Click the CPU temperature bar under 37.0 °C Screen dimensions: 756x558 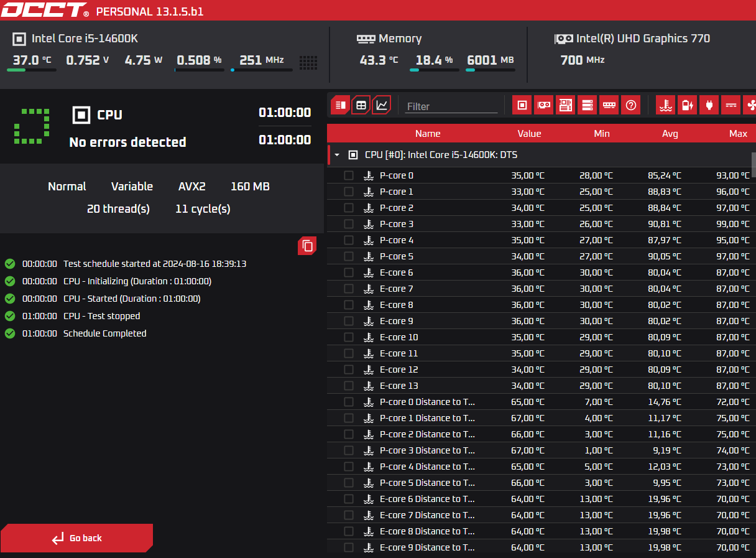[31, 70]
